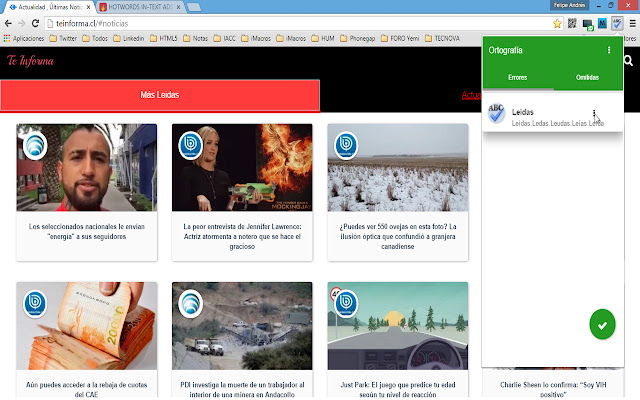The width and height of the screenshot is (640, 400).
Task: Open Just Park juego article headline
Action: [398, 389]
